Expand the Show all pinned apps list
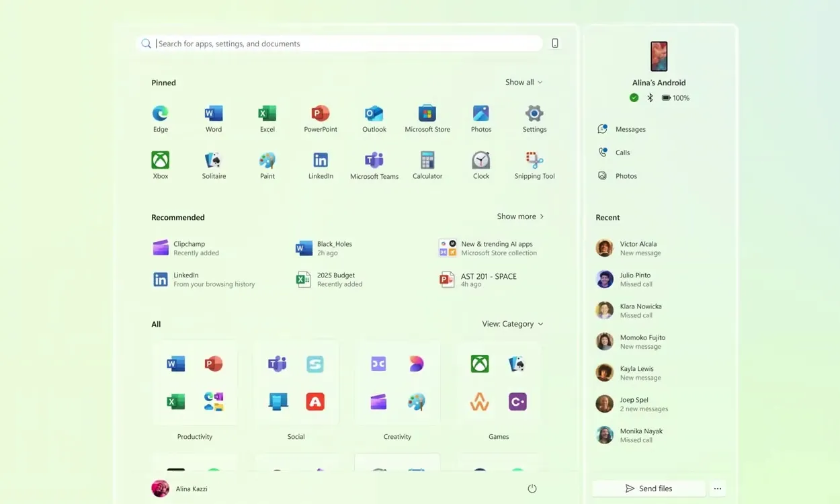 [523, 82]
